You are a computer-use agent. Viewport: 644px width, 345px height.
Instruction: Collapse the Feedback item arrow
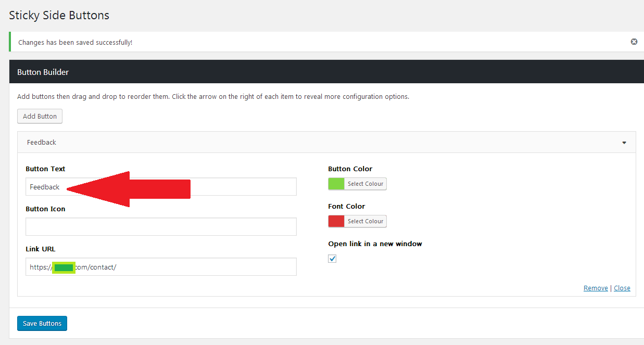pos(624,143)
